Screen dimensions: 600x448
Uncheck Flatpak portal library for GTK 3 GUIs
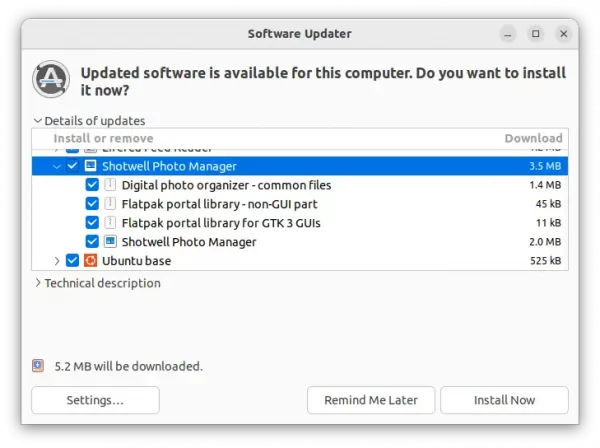[x=92, y=223]
